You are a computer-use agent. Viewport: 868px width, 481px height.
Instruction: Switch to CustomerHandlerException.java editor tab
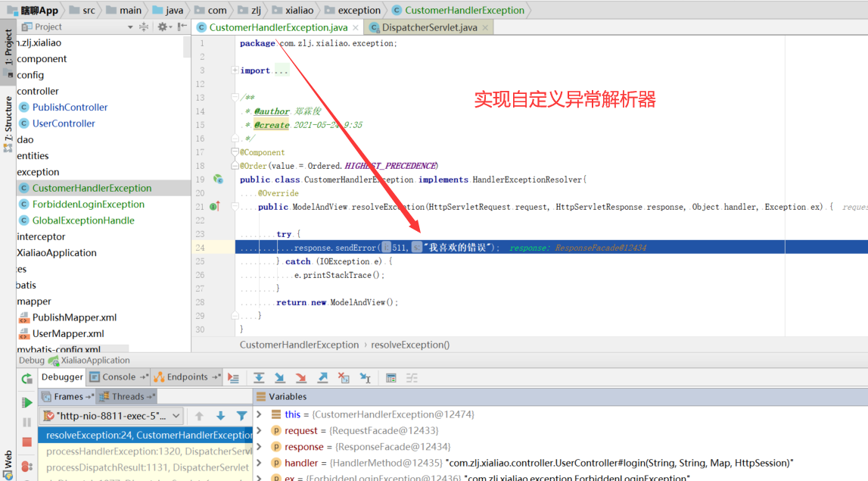[278, 28]
